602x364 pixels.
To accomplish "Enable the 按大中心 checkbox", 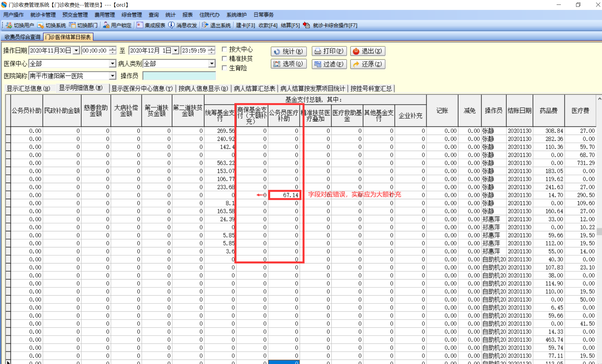I will (225, 50).
